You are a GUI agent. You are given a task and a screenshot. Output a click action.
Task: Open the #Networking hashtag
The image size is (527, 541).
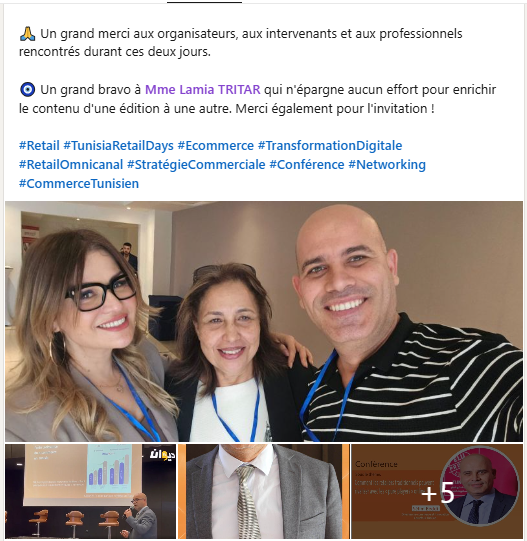[x=387, y=165]
